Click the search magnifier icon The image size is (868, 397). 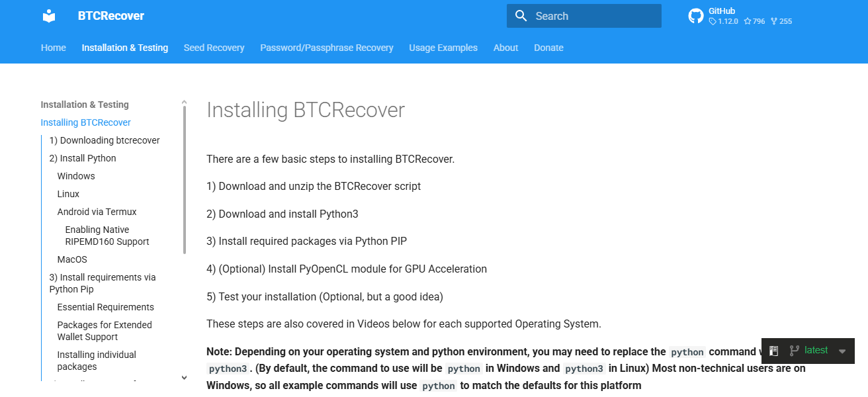(521, 15)
